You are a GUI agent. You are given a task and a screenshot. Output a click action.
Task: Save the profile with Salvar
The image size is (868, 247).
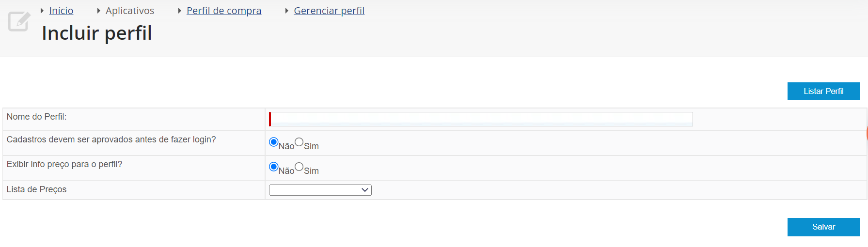point(823,227)
